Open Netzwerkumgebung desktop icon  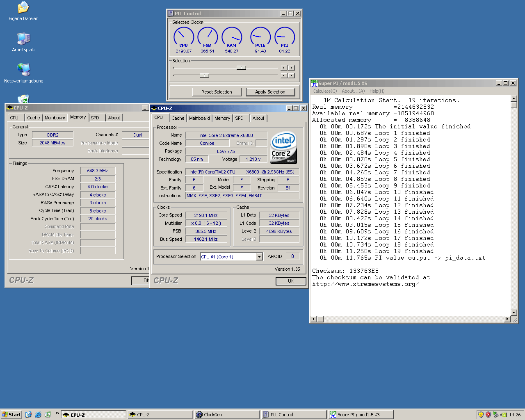(23, 73)
